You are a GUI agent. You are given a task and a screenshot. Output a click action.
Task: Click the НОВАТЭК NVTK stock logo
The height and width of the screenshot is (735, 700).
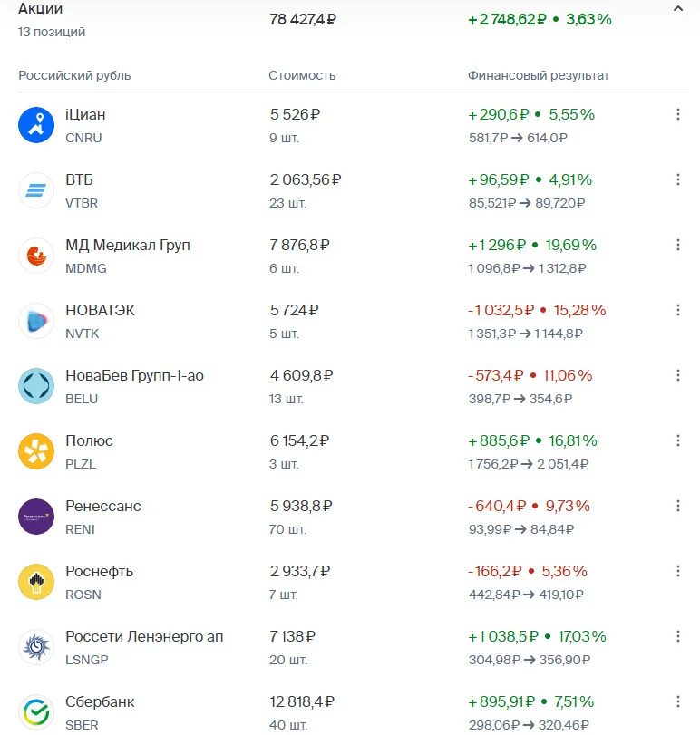coord(36,321)
